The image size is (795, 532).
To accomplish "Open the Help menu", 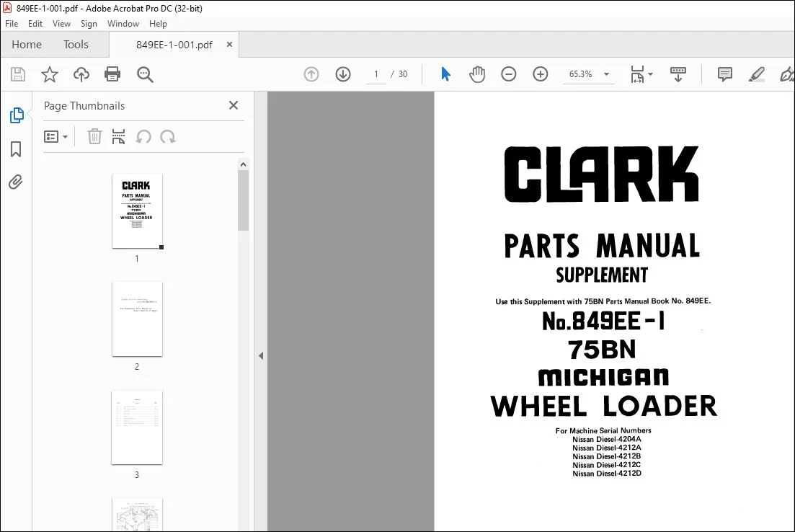I will pyautogui.click(x=158, y=23).
